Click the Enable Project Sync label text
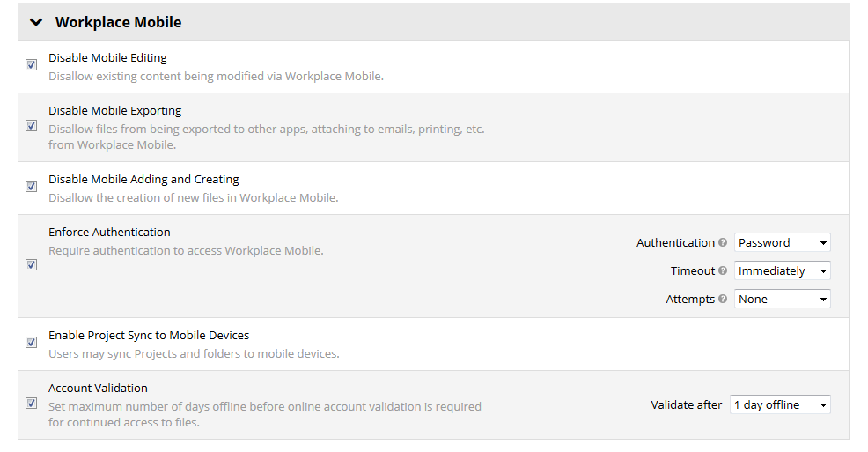868x452 pixels. point(149,336)
